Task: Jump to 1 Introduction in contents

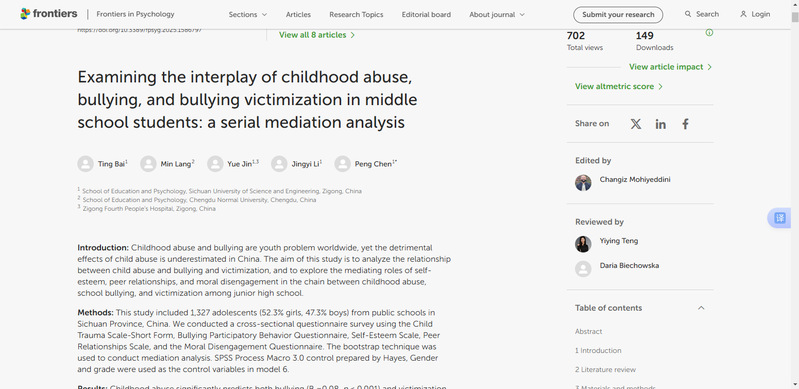Action: (598, 351)
